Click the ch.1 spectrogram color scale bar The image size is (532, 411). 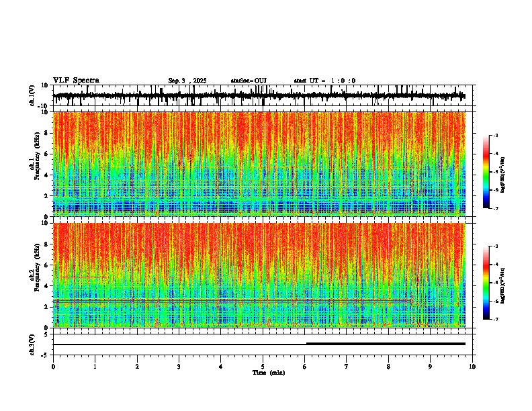(486, 172)
